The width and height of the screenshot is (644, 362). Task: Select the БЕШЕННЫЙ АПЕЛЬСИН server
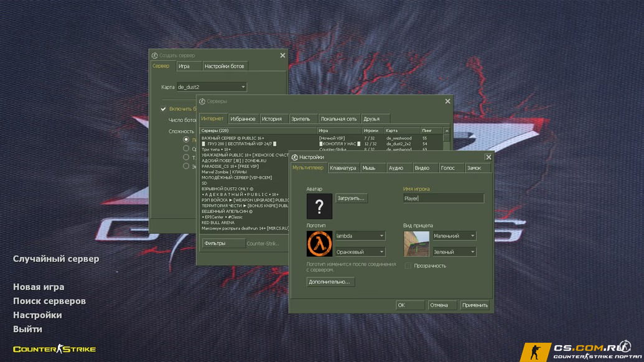(x=245, y=211)
